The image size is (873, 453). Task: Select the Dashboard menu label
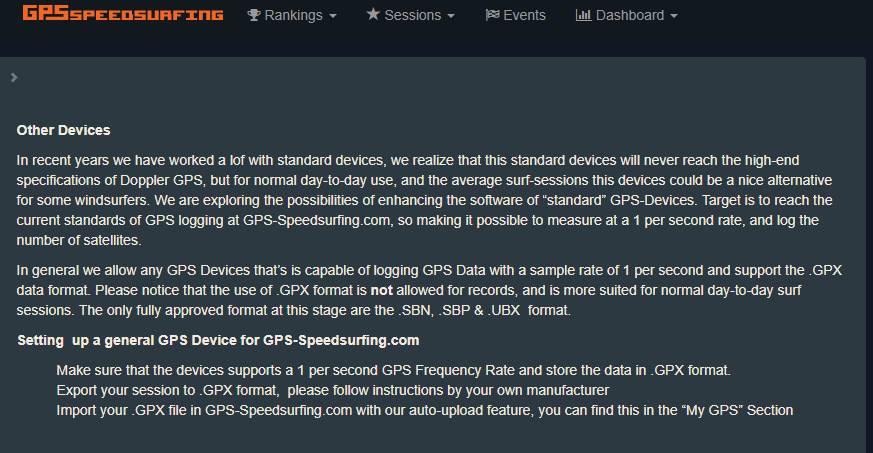tap(630, 15)
